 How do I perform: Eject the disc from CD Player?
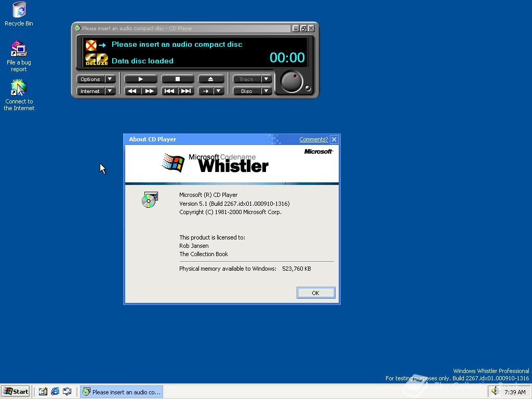[211, 79]
